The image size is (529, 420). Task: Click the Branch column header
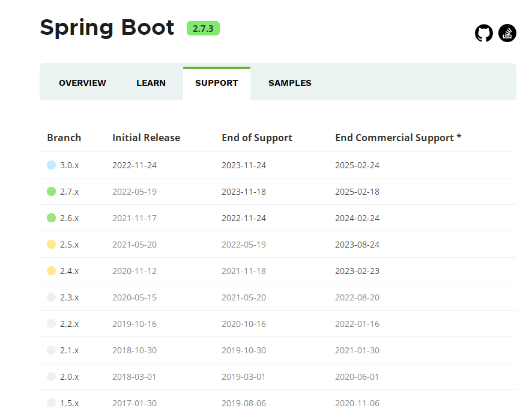coord(64,138)
